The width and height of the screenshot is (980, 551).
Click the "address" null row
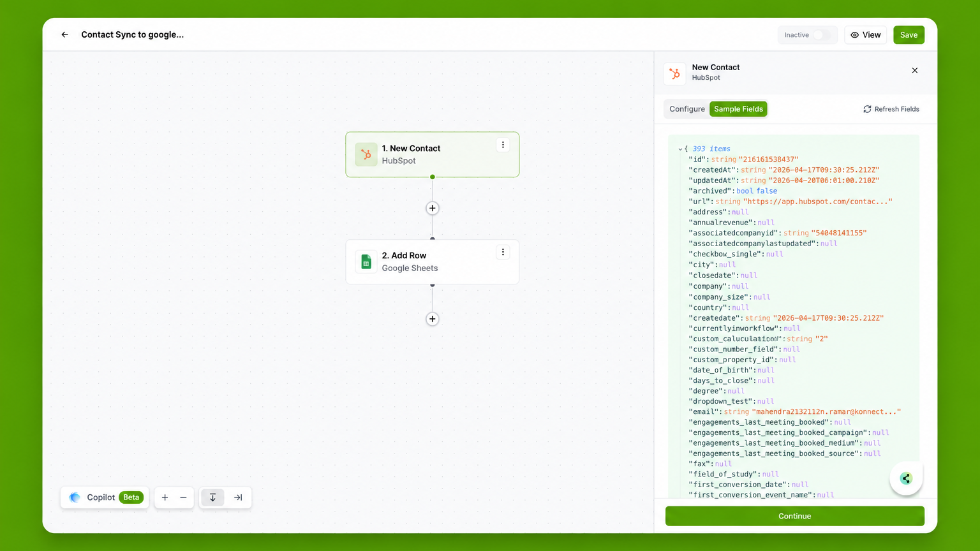click(718, 212)
